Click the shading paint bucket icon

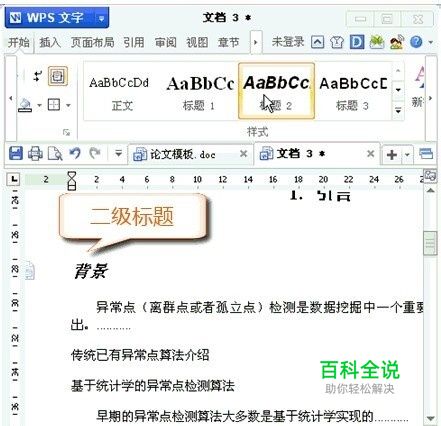pyautogui.click(x=26, y=105)
